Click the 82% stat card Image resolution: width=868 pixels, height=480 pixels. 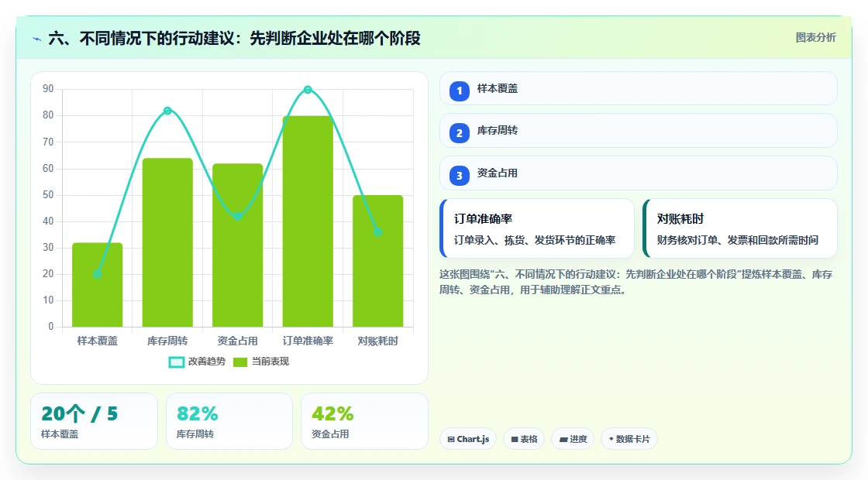tap(229, 421)
